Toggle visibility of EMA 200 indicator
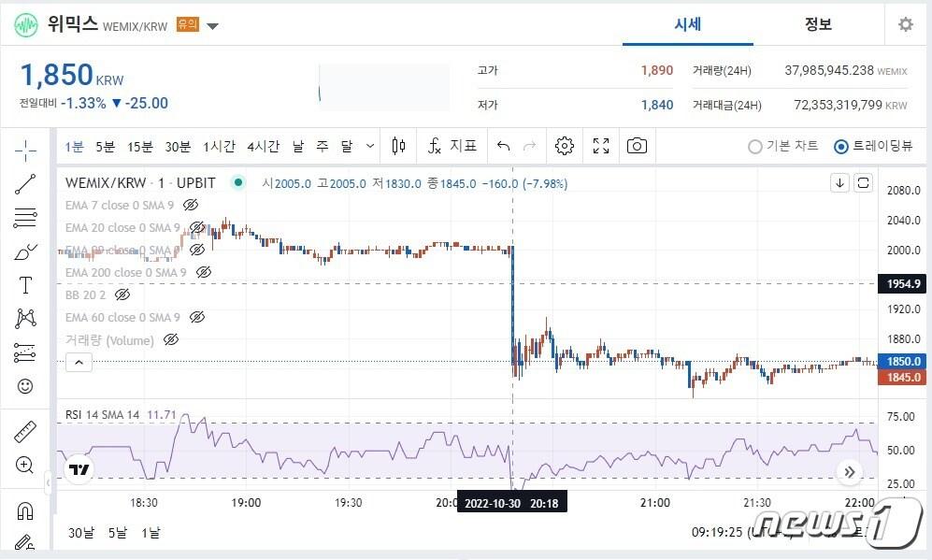 click(203, 272)
